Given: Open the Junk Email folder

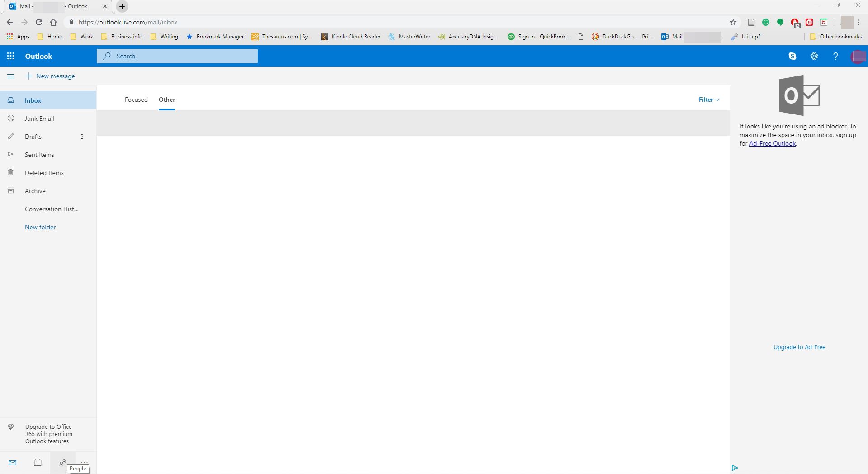Looking at the screenshot, I should [48, 118].
